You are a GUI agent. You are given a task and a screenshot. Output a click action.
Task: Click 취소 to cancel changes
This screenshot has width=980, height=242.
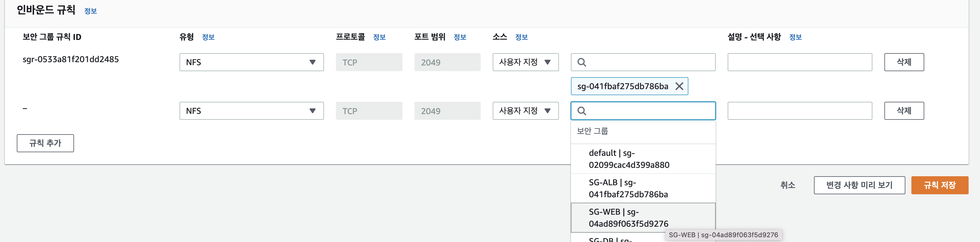click(788, 185)
